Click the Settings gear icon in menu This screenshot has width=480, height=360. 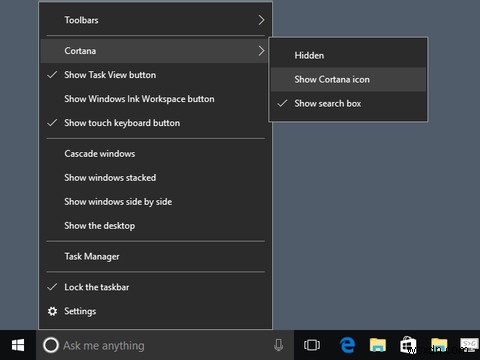pyautogui.click(x=52, y=311)
